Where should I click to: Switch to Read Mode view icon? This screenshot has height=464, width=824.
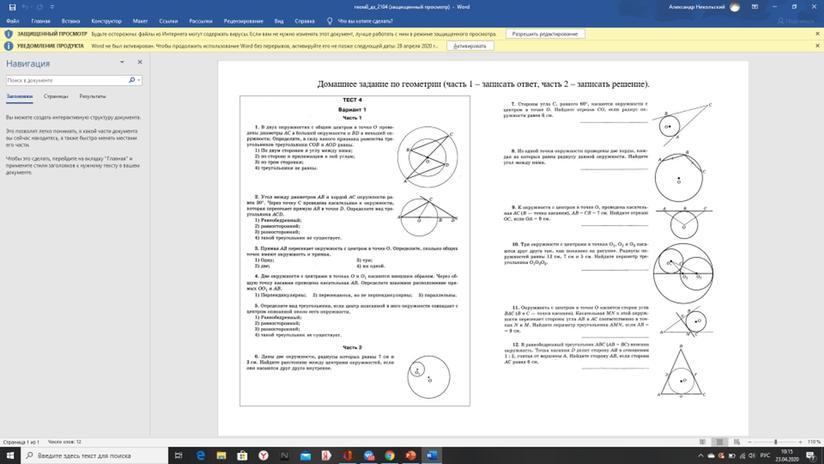[702, 442]
